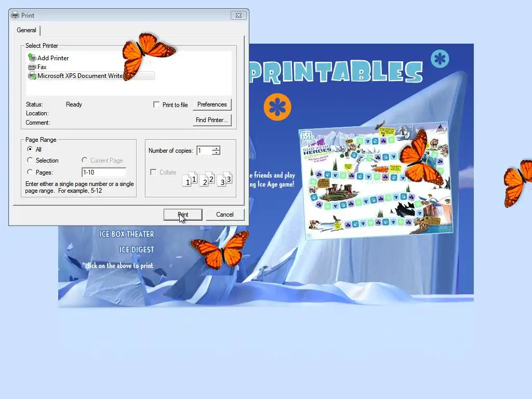Cancel the Print dialog
The image size is (532, 399).
coord(224,215)
